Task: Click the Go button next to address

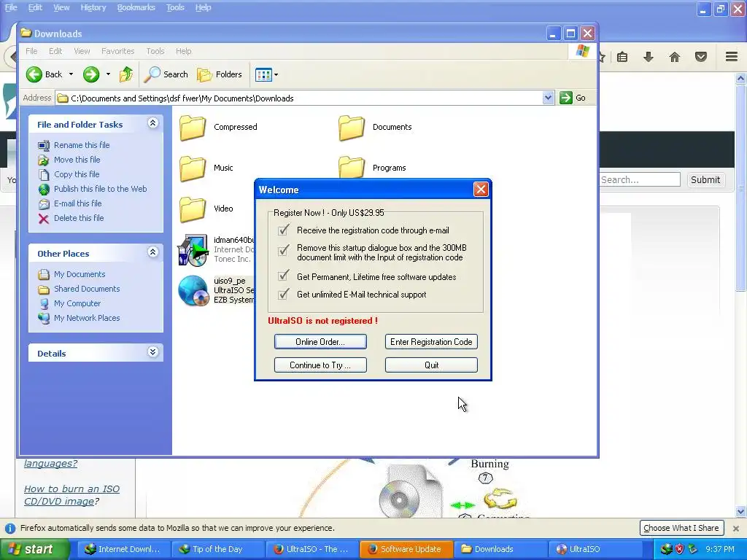Action: (x=573, y=98)
